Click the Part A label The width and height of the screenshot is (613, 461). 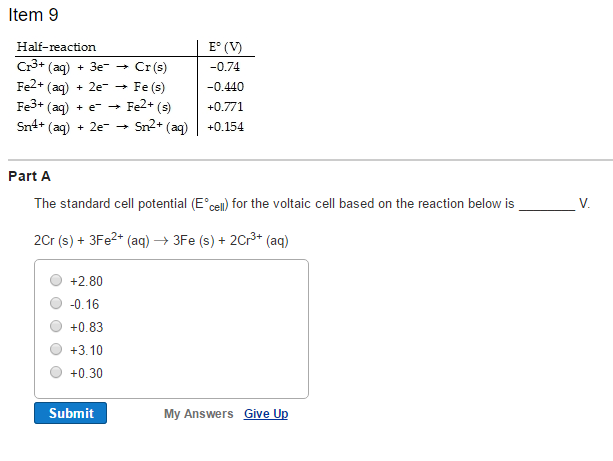[x=29, y=176]
